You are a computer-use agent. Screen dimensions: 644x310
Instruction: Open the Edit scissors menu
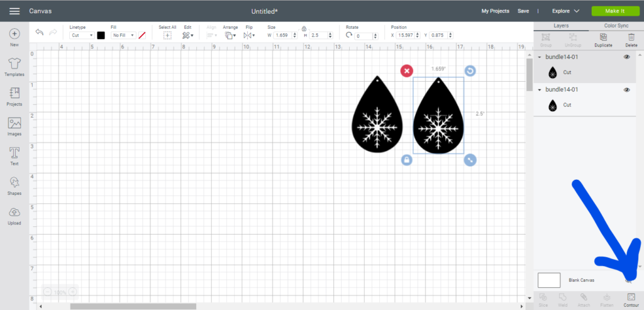[x=187, y=35]
